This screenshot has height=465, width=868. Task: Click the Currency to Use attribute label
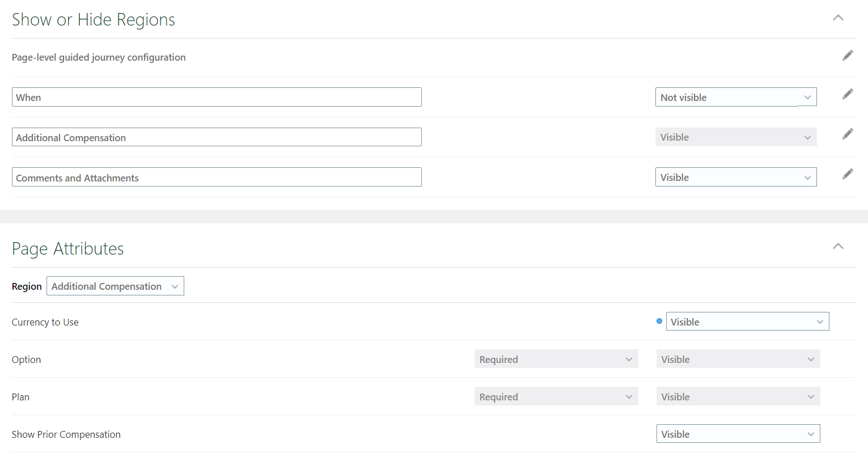(x=45, y=322)
